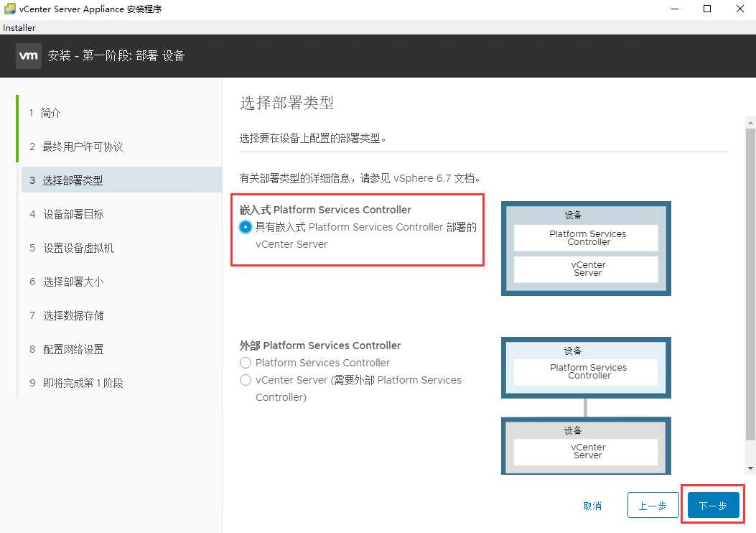This screenshot has height=533, width=756.
Task: Choose vCenter Server 需要外部 Platform Services Controller option
Action: click(x=245, y=380)
